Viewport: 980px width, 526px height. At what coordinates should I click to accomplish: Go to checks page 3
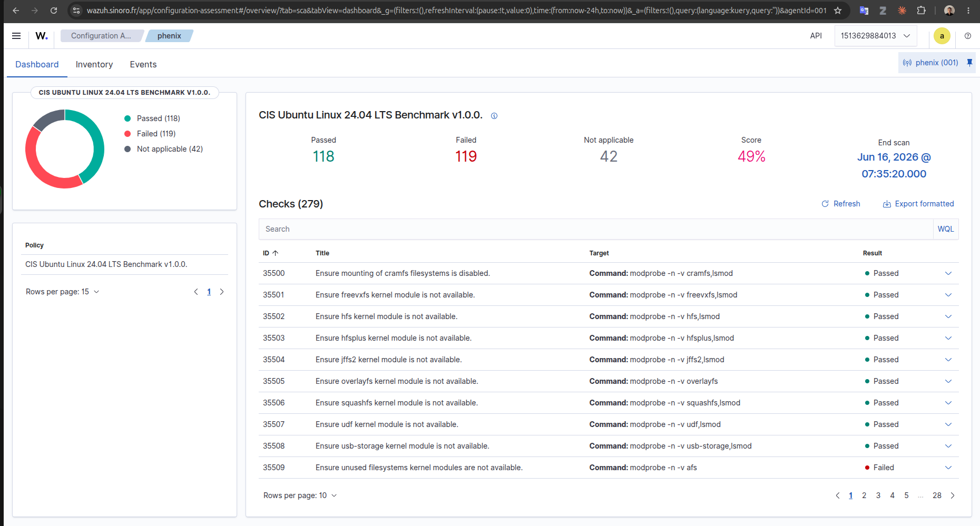coord(878,495)
